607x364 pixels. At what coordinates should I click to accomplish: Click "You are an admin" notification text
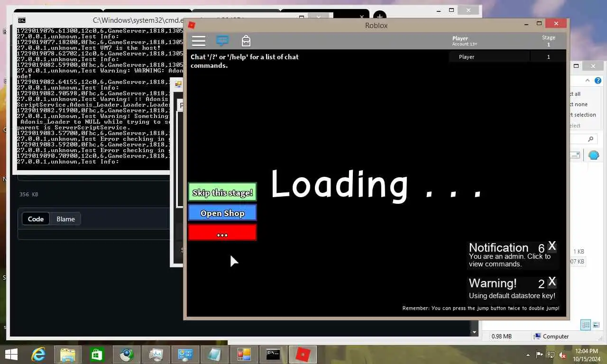tap(510, 260)
